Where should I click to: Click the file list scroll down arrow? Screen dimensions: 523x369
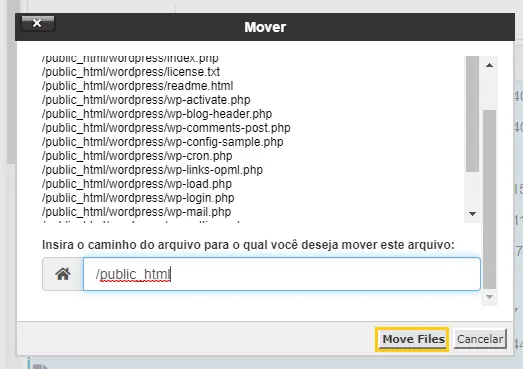[x=472, y=214]
